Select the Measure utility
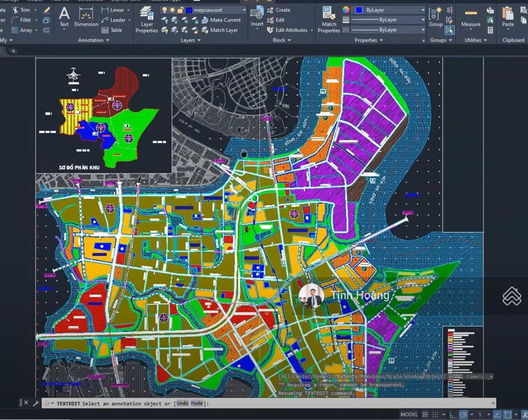 coord(471,18)
